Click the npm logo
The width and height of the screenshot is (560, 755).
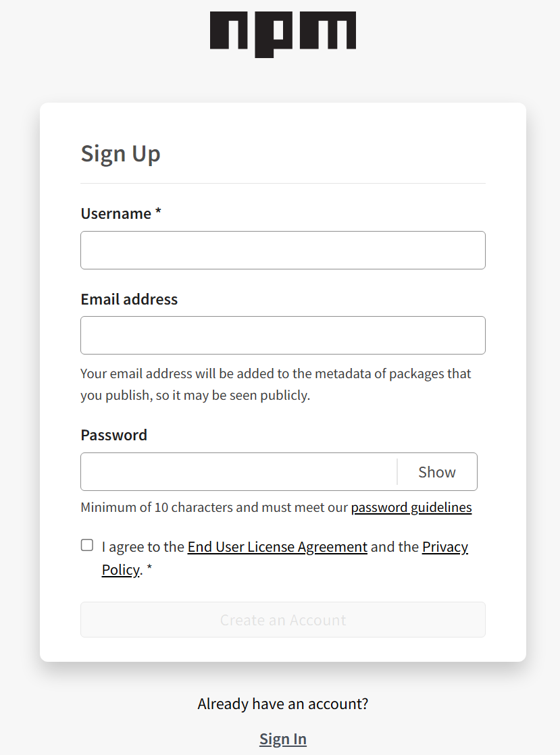282,34
